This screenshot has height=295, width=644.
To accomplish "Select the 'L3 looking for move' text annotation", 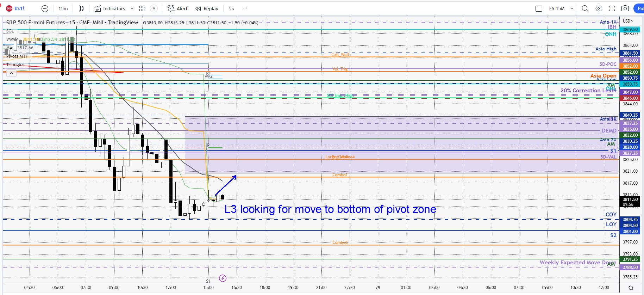I will (330, 209).
